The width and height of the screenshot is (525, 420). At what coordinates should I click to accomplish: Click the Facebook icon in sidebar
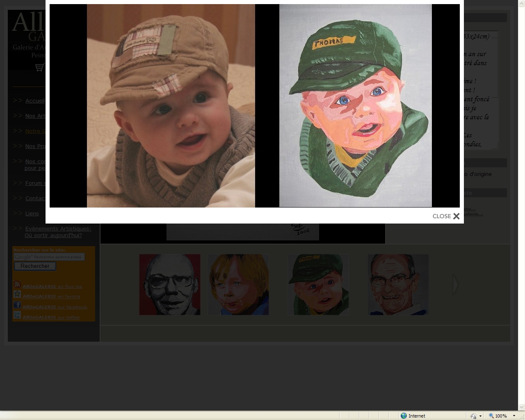pyautogui.click(x=17, y=305)
